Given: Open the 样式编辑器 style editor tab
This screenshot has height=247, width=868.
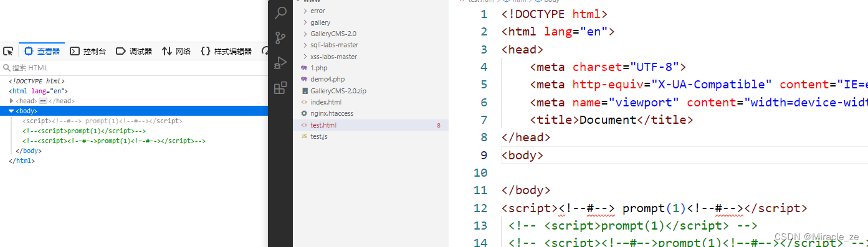Looking at the screenshot, I should (x=226, y=52).
